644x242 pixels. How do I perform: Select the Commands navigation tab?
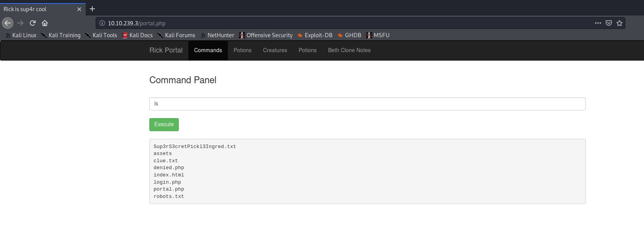[x=208, y=50]
